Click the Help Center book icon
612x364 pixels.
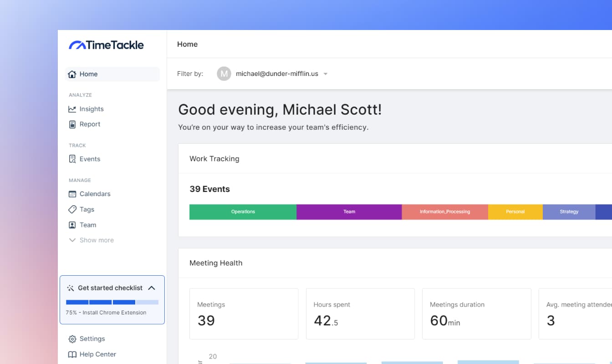72,354
